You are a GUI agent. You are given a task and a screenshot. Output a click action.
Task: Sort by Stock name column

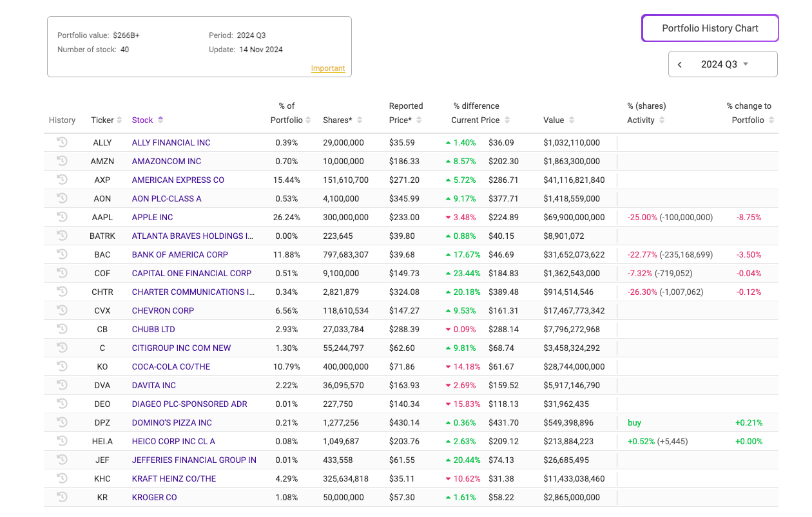click(x=148, y=120)
